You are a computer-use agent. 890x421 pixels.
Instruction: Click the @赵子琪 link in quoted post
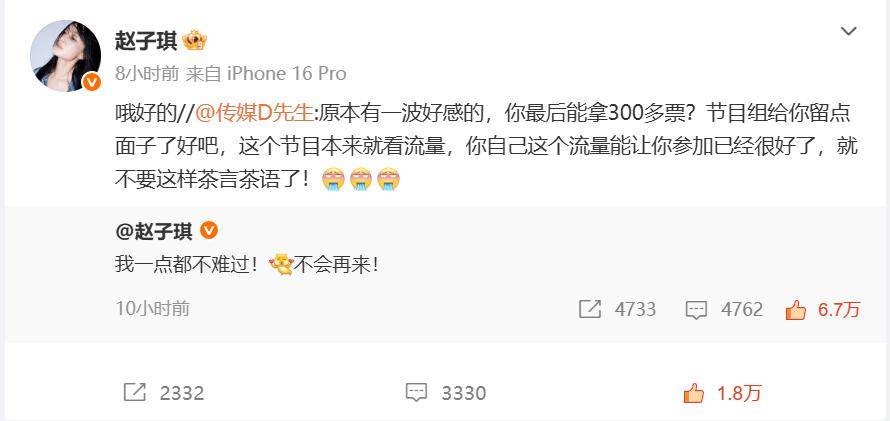154,231
